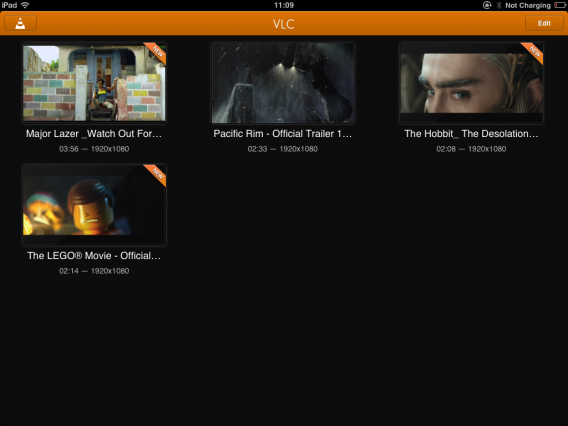Tap the rotation lock status icon
Viewport: 568px width, 426px height.
[x=487, y=5]
